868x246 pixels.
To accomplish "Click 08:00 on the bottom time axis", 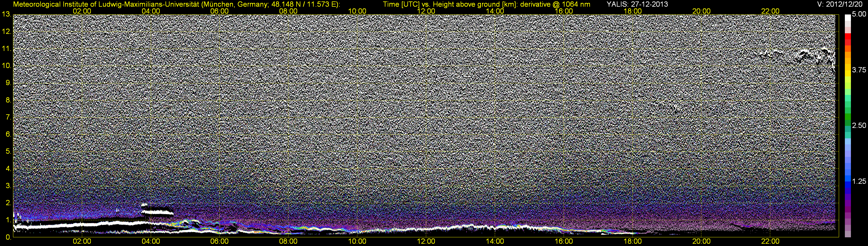I will 288,242.
